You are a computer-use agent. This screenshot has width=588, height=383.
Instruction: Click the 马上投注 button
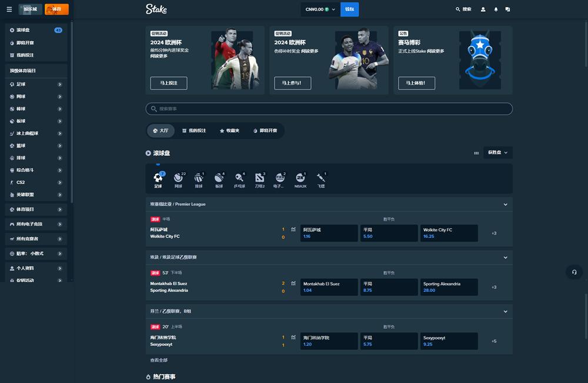tap(169, 83)
